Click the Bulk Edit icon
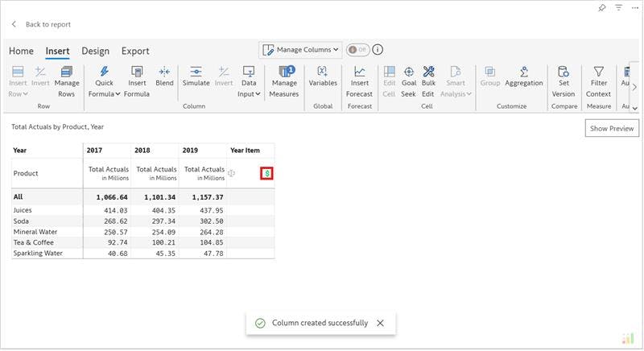 [x=428, y=73]
